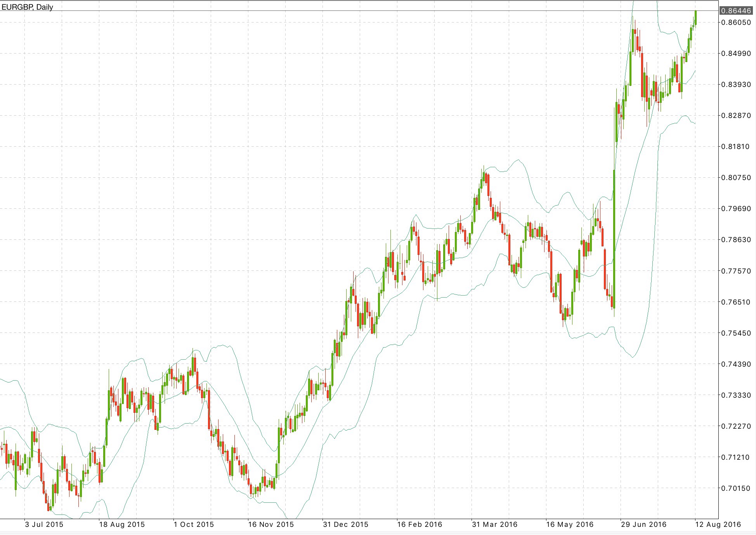Click the 12 Aug 2016 date label
This screenshot has width=756, height=535.
(718, 525)
